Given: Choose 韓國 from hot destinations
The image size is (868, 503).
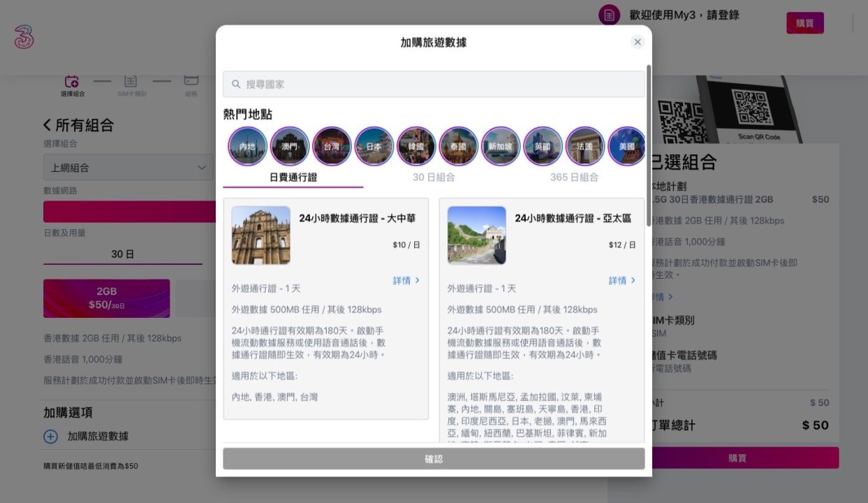Looking at the screenshot, I should point(416,147).
